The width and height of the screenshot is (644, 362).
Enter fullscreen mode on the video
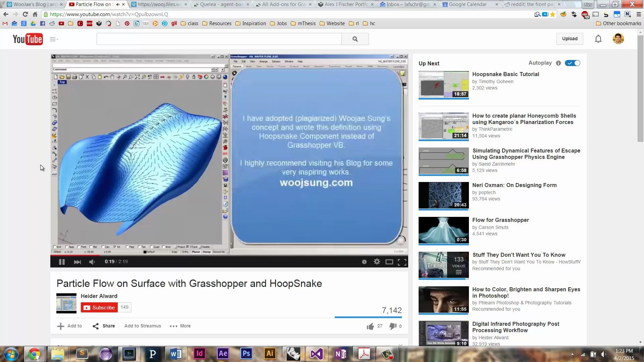[x=401, y=262]
